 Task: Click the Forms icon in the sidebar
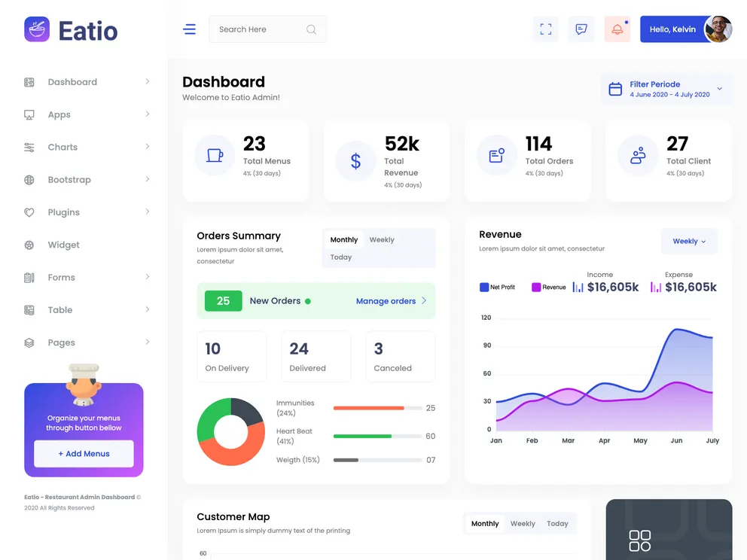tap(28, 277)
